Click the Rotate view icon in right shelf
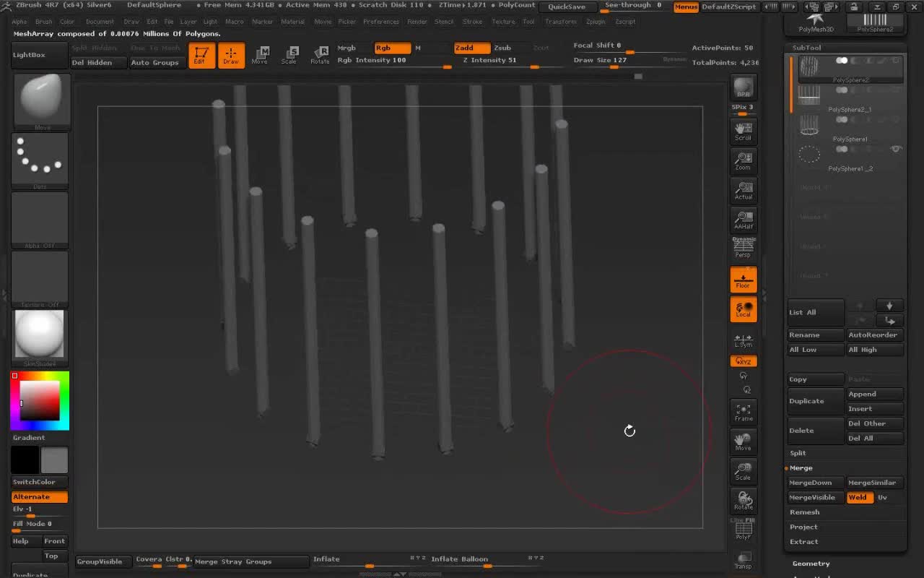 [x=744, y=501]
